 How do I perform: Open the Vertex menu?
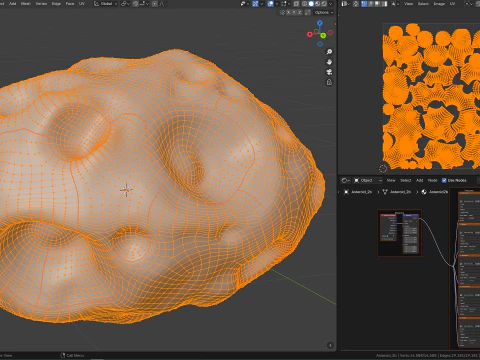click(x=41, y=4)
